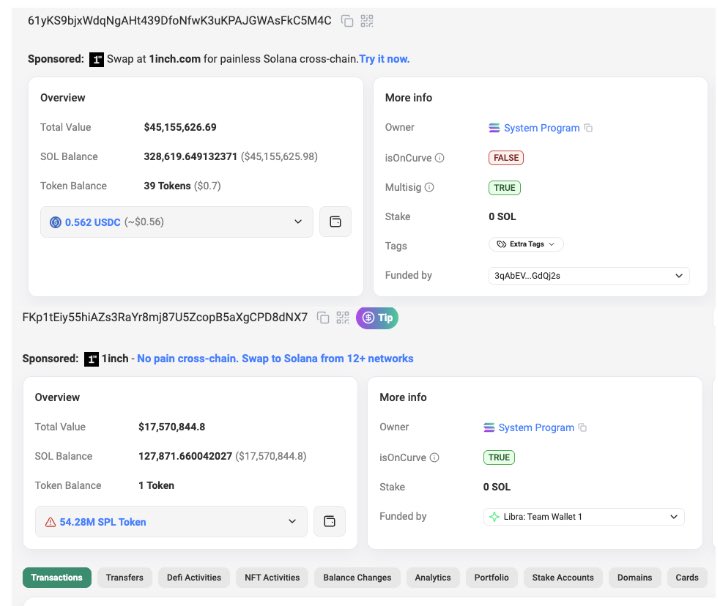Open the NFT Activities tab

pos(272,578)
